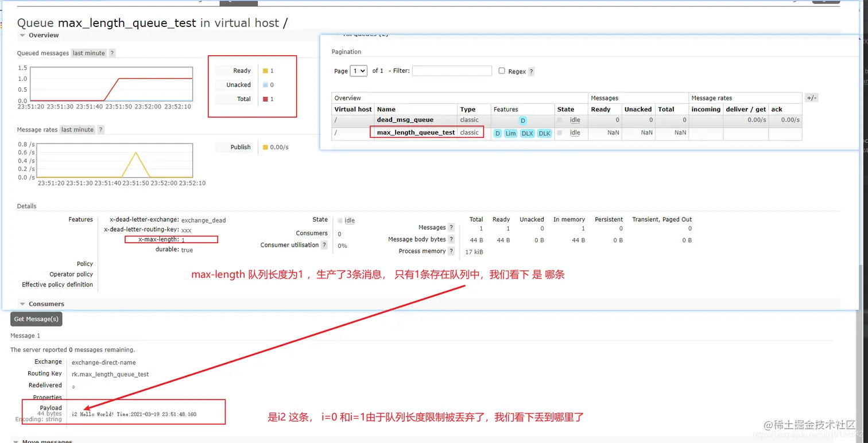Click the yellow Ready legend swatch

point(265,71)
